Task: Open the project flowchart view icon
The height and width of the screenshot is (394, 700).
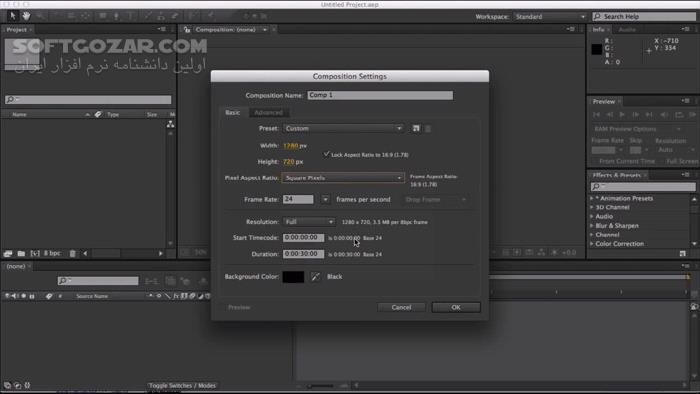Action: click(171, 124)
